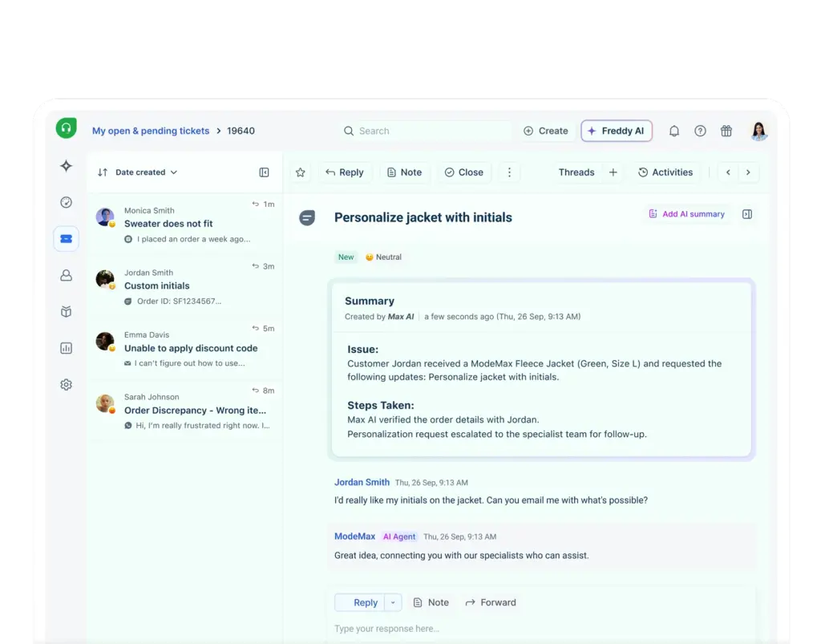The width and height of the screenshot is (821, 644).
Task: Click Monica Smith's avatar
Action: (x=105, y=217)
